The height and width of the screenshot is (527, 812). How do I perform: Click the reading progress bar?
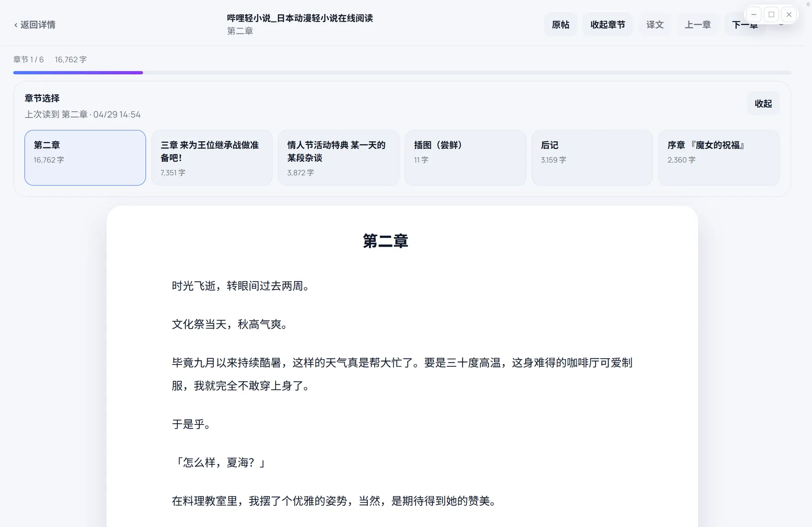coord(401,73)
